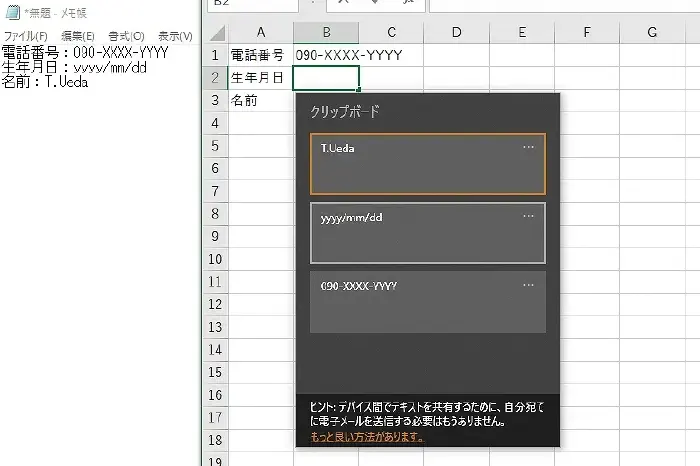Select column A header in Excel
The height and width of the screenshot is (466, 700).
tap(261, 33)
